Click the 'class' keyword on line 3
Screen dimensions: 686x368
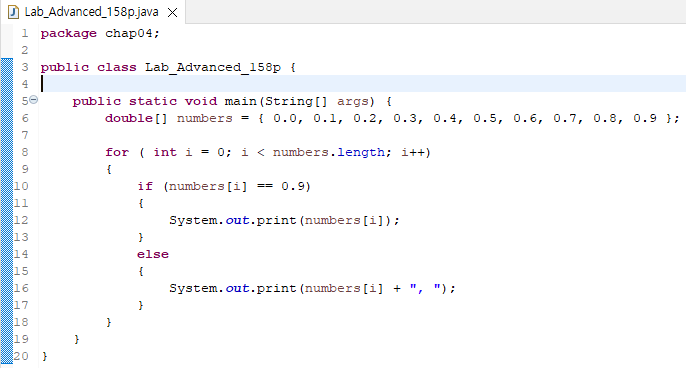[117, 67]
